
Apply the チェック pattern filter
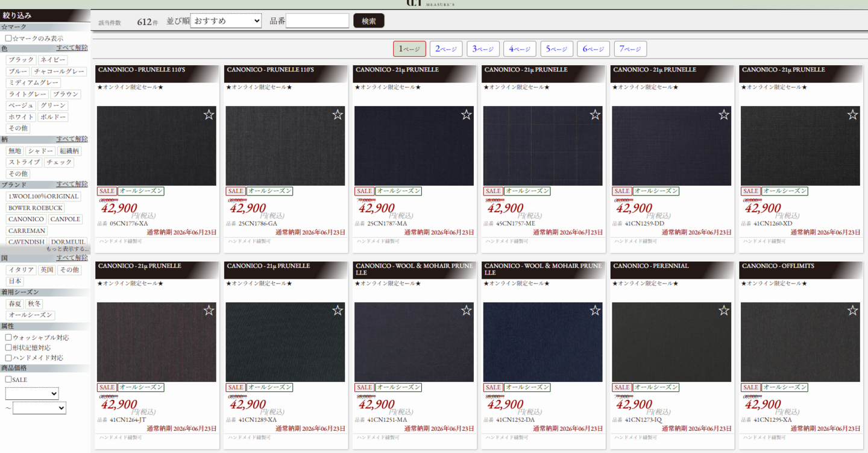click(x=58, y=162)
